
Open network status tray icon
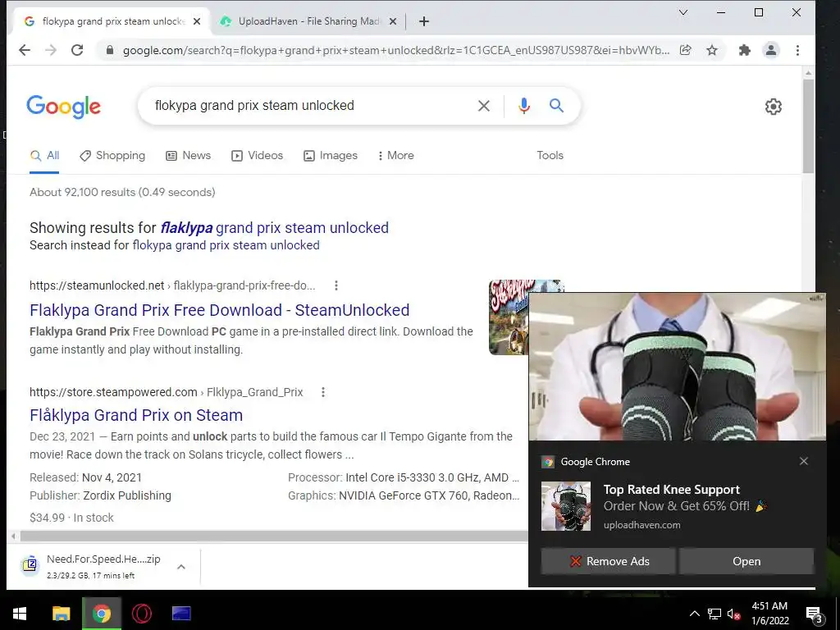tap(714, 614)
